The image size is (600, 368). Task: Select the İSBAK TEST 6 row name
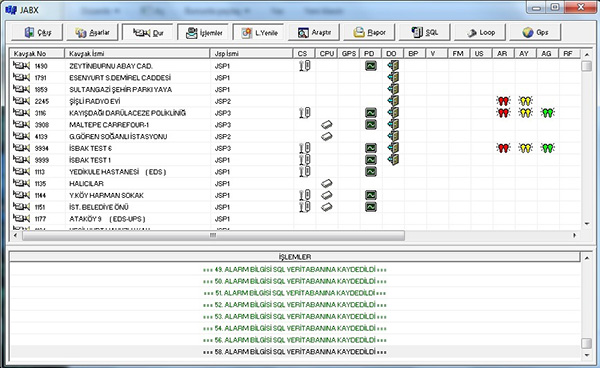(x=90, y=148)
